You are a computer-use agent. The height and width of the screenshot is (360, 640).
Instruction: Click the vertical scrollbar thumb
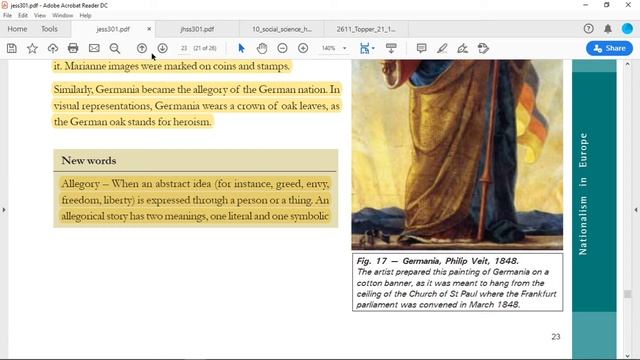coord(627,294)
